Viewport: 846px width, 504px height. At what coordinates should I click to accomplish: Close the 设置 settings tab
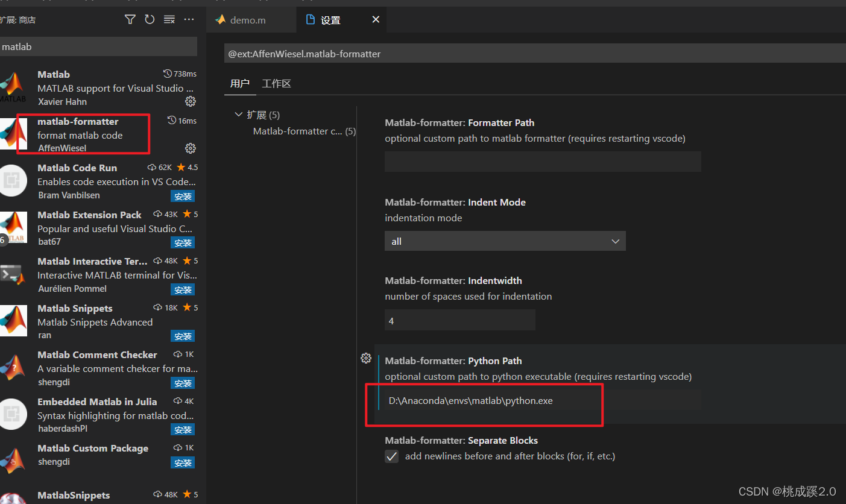tap(376, 19)
